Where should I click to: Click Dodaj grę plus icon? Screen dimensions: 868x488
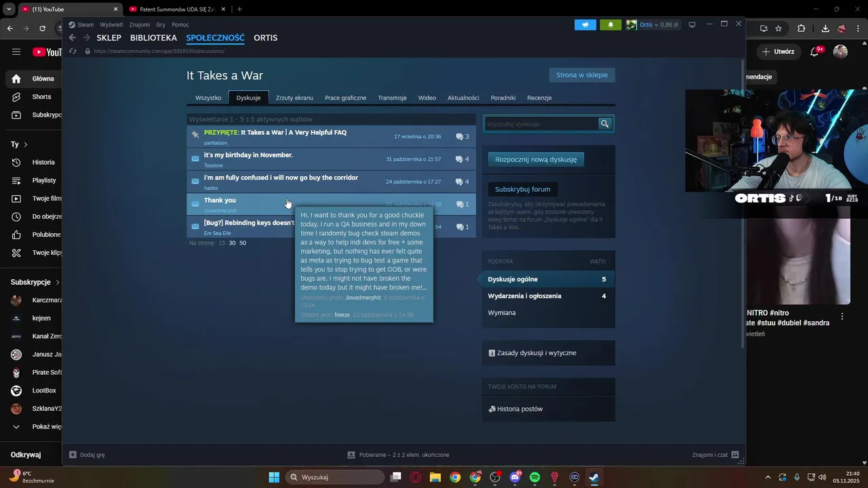73,455
